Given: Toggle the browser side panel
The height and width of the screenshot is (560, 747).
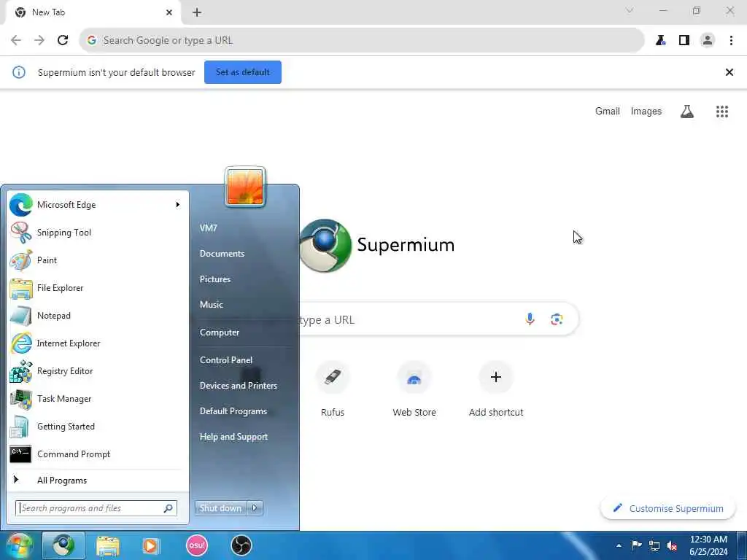Looking at the screenshot, I should tap(684, 40).
